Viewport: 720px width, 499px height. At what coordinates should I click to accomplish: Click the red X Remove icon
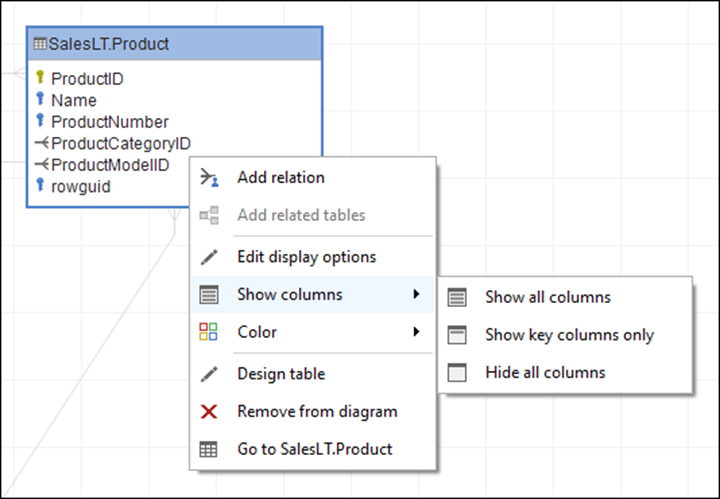click(x=209, y=412)
